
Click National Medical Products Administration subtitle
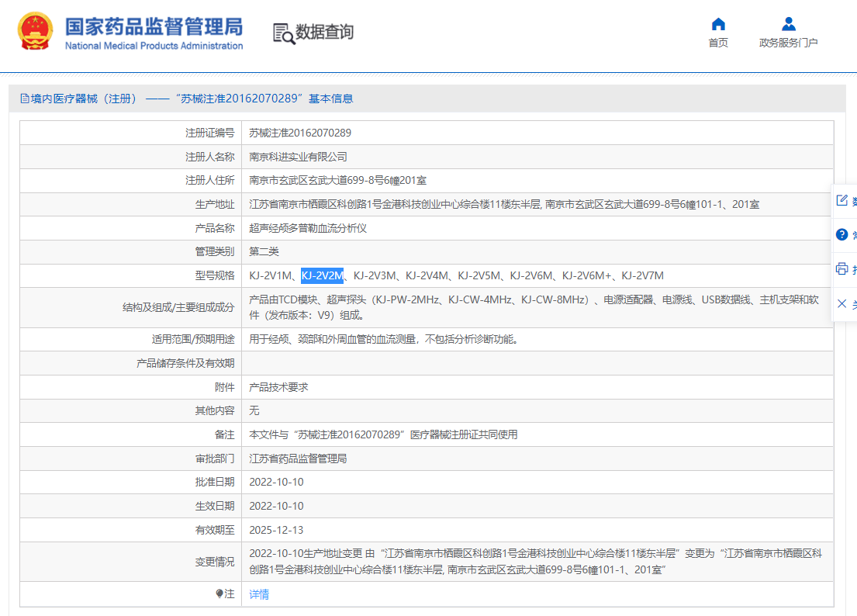pyautogui.click(x=154, y=46)
